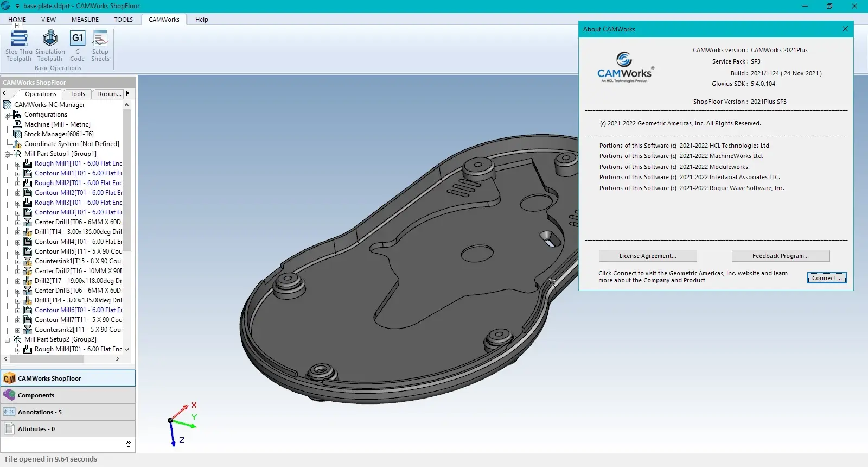Switch to the Tools tab

point(78,94)
